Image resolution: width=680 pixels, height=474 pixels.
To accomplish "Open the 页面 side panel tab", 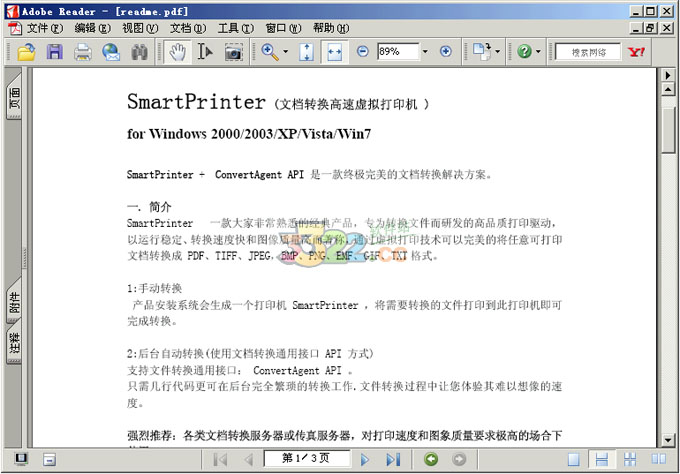I will pos(14,97).
